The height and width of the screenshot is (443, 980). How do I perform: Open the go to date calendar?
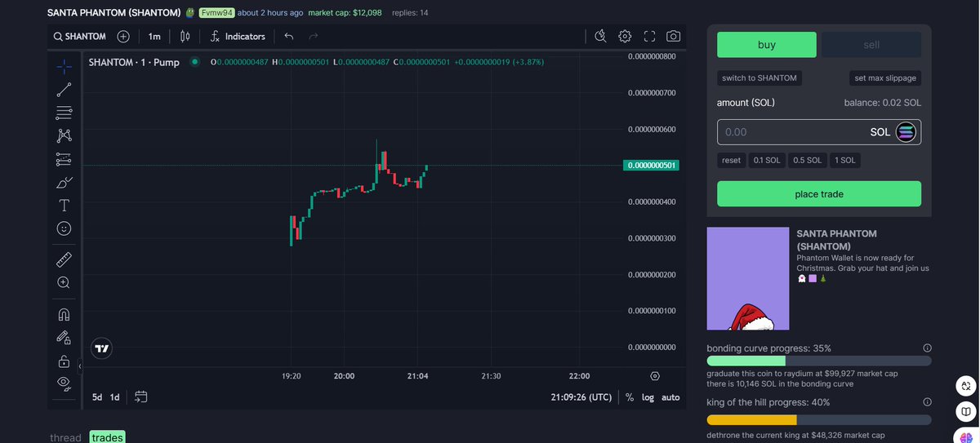click(x=141, y=397)
